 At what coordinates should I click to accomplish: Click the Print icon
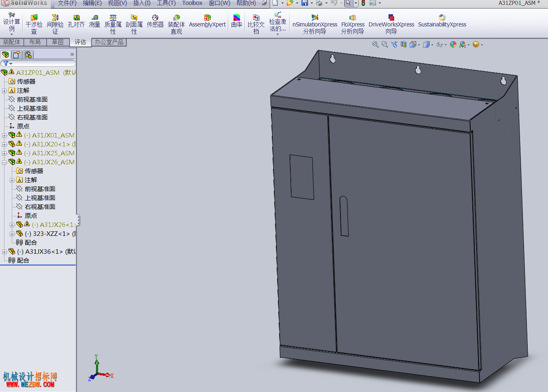pyautogui.click(x=319, y=3)
